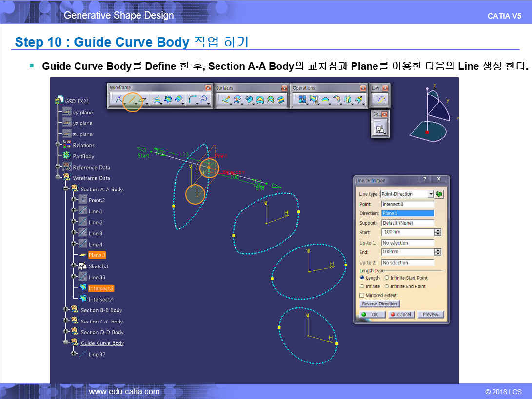Select the Infinite radio button
The height and width of the screenshot is (399, 532).
362,286
